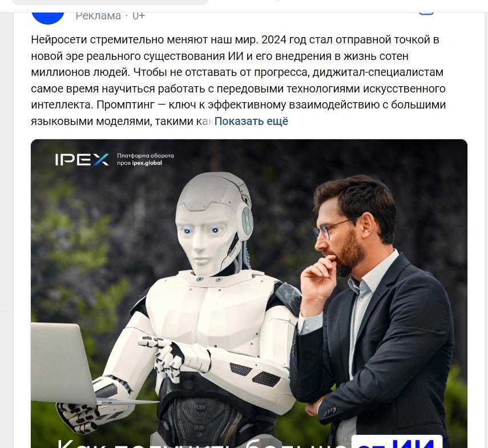
Task: Click the ipex.global link text on the banner
Action: [147, 163]
